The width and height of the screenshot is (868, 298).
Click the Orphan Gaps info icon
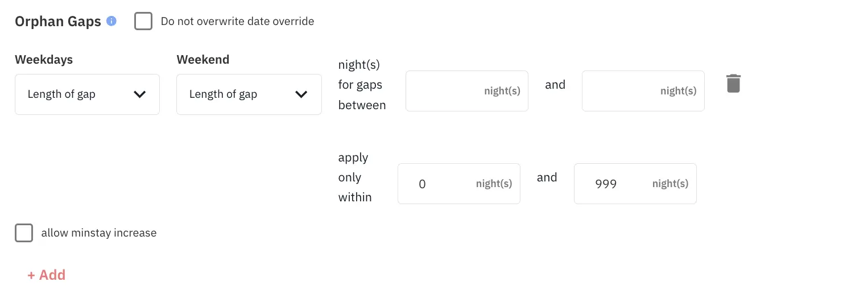[x=111, y=22]
